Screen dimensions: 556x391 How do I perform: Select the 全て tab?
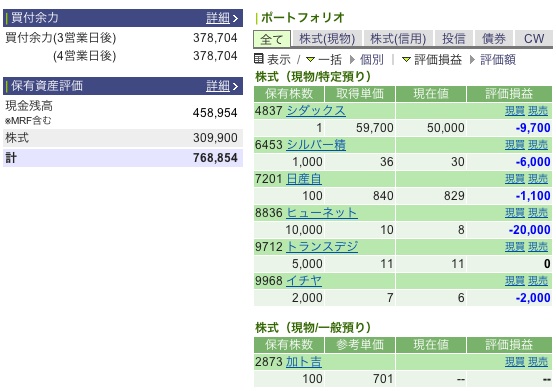tap(272, 39)
